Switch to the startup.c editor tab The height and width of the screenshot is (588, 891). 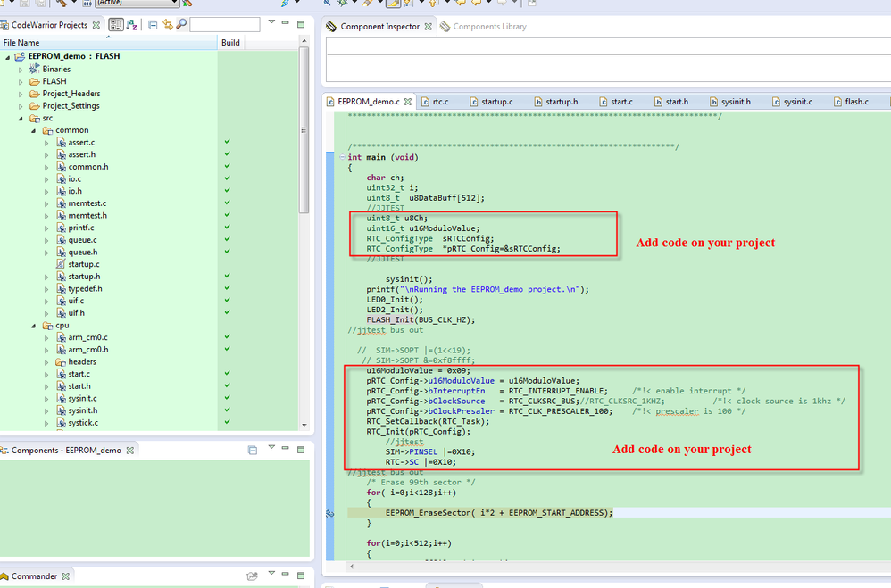(x=492, y=102)
